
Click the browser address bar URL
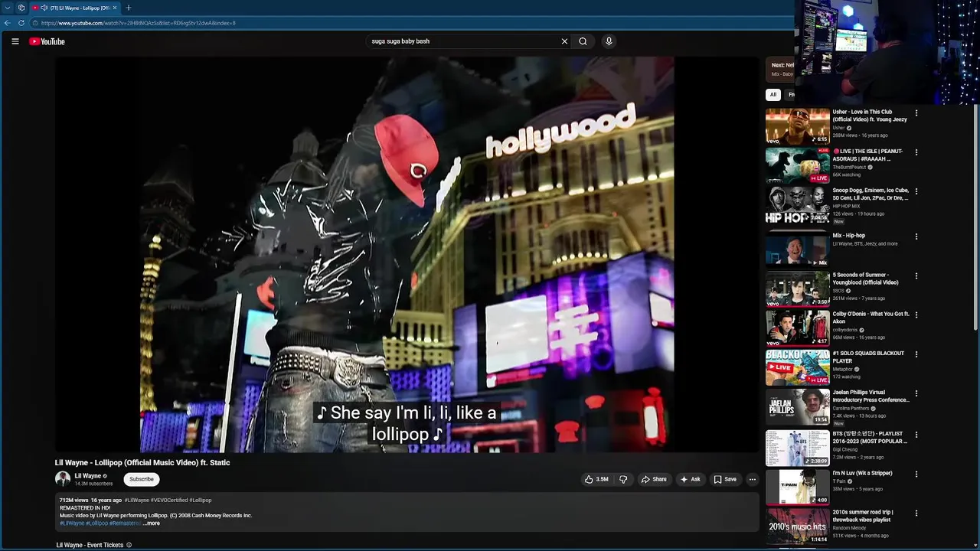click(x=139, y=23)
